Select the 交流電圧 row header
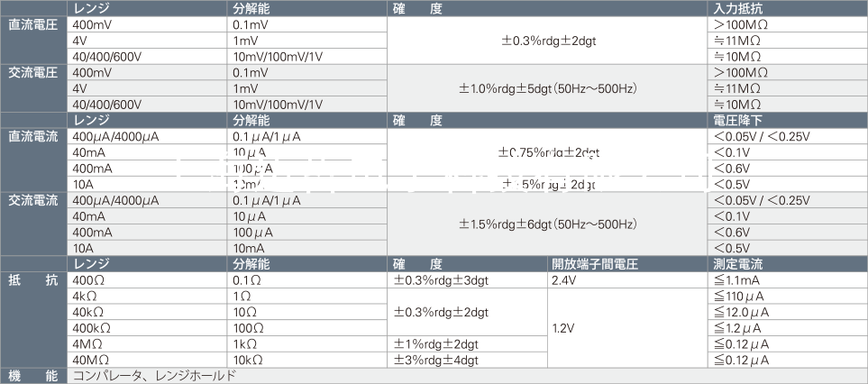The height and width of the screenshot is (384, 868). click(x=33, y=72)
